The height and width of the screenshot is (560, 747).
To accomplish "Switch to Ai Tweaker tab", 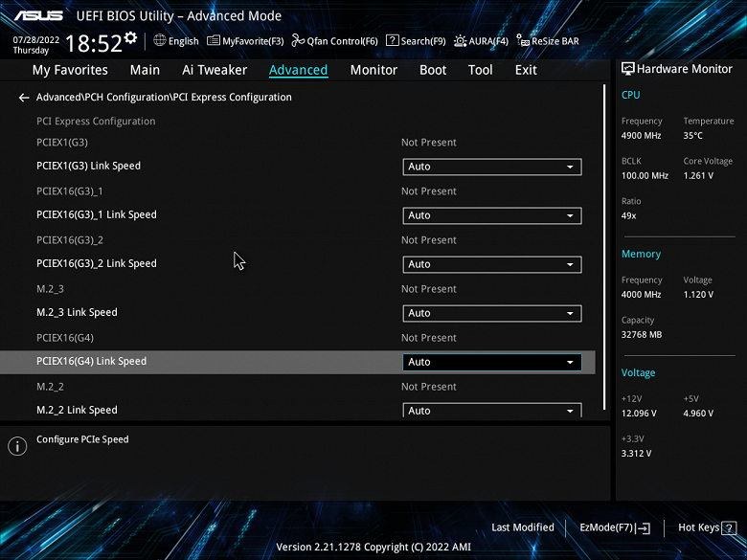I will (x=215, y=70).
